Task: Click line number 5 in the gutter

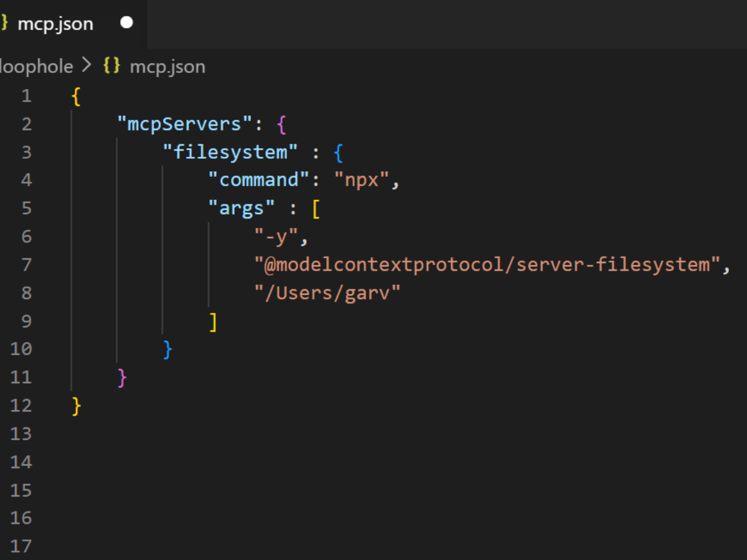Action: click(26, 208)
